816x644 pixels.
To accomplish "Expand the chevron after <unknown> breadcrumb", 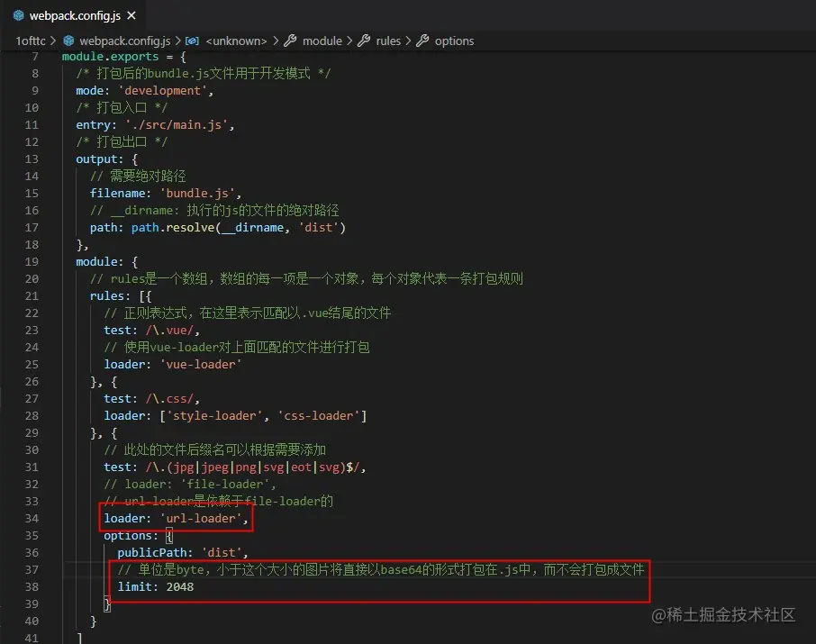I will click(x=276, y=41).
